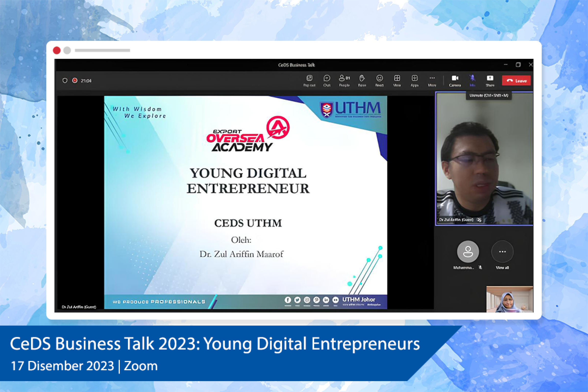Click the 'Dr. Zul Ariffin Maarof' text

coord(241,254)
